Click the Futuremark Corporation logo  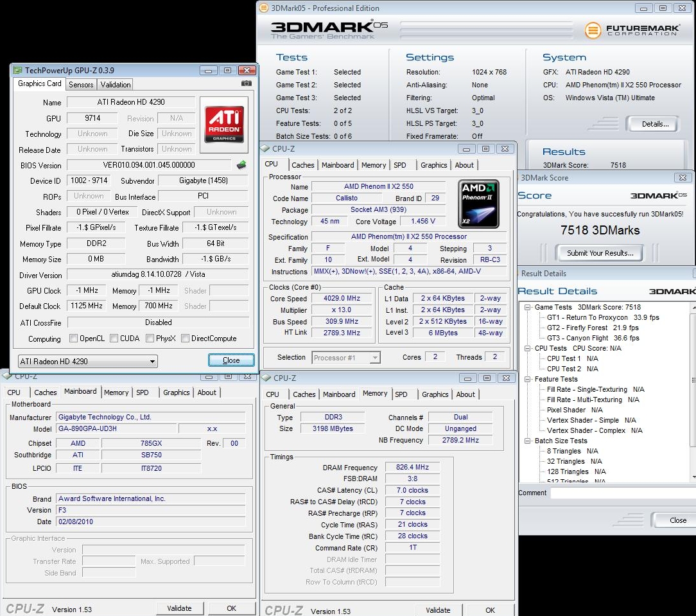click(x=631, y=30)
